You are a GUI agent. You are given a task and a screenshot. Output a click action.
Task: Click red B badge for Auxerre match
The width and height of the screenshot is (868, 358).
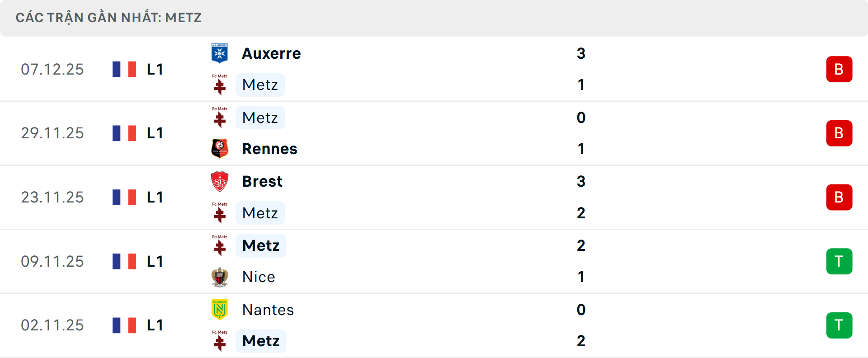[x=839, y=69]
